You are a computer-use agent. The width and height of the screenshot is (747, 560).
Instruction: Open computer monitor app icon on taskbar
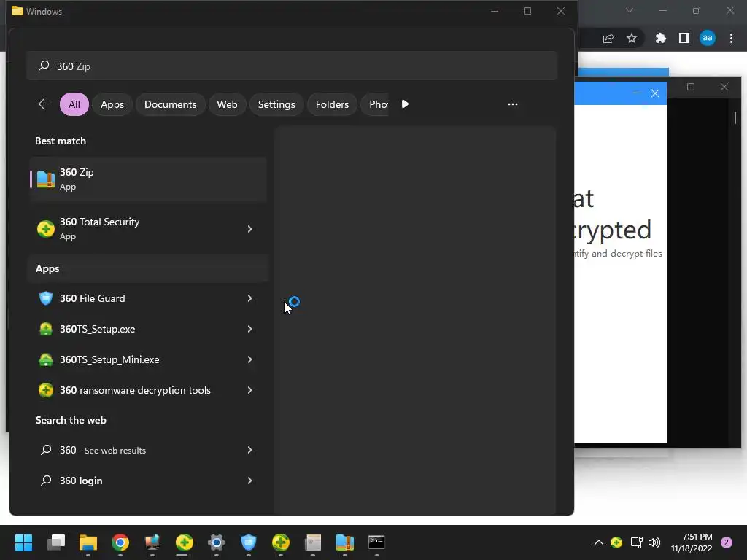(x=152, y=542)
